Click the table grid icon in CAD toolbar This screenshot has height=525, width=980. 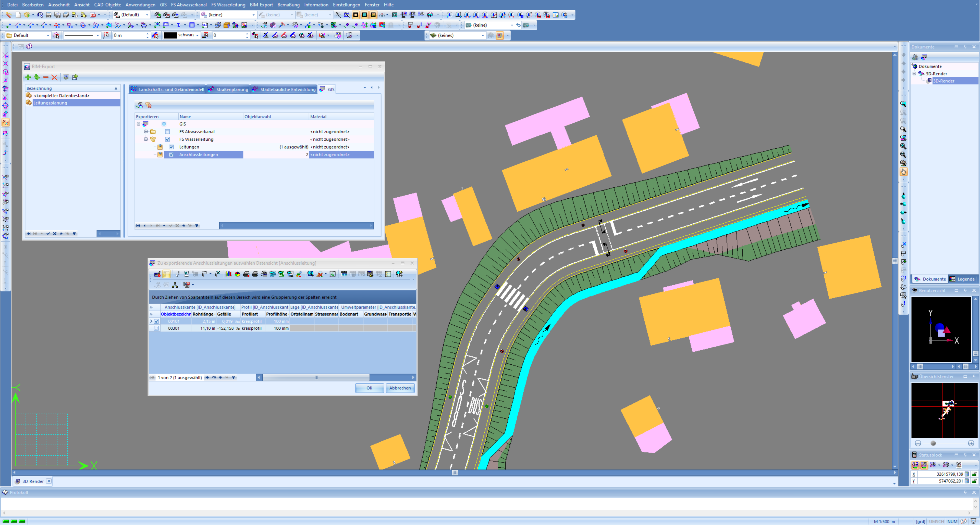192,25
